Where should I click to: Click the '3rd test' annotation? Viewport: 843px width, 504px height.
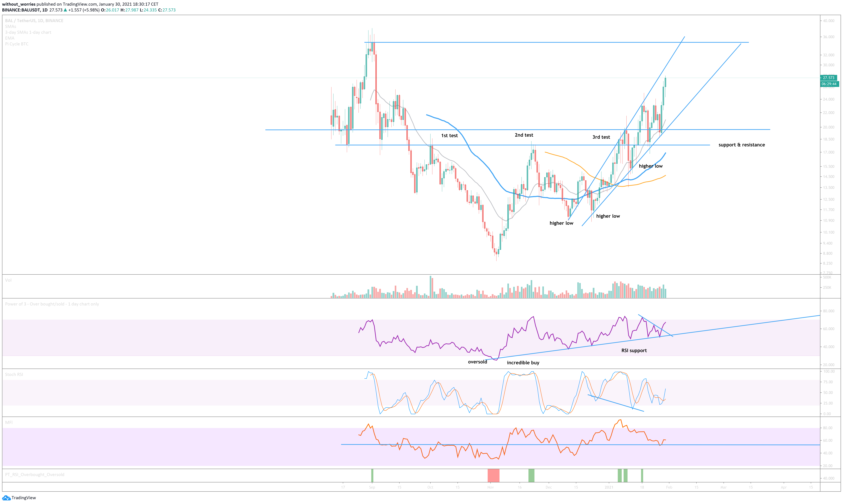[x=601, y=137]
